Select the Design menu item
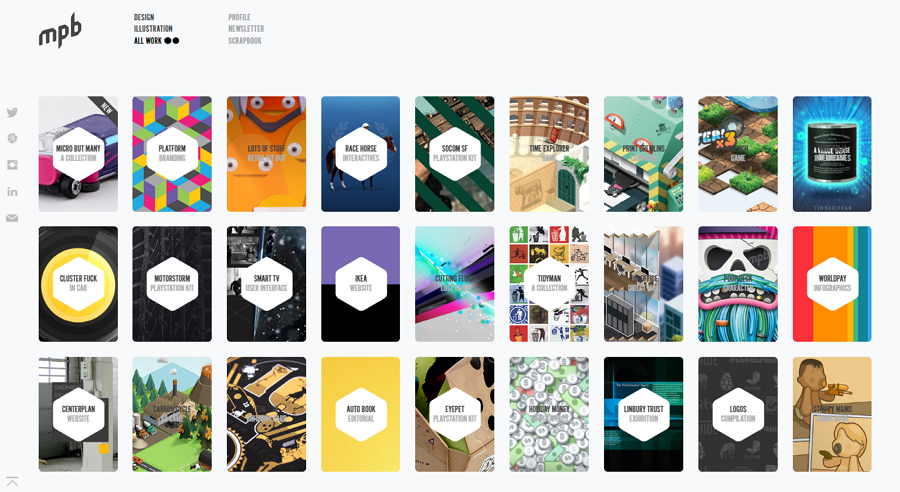Viewport: 900px width, 492px height. point(144,17)
